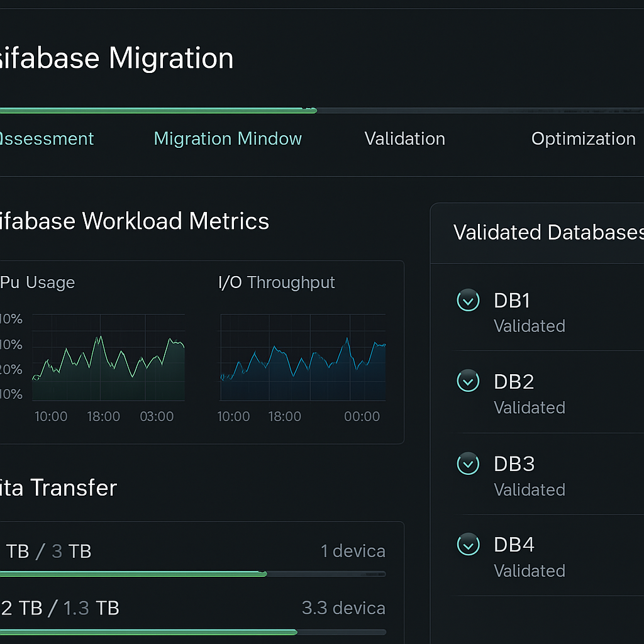The width and height of the screenshot is (644, 644).
Task: Click the 00:00 label on throughput chart
Action: tap(362, 416)
